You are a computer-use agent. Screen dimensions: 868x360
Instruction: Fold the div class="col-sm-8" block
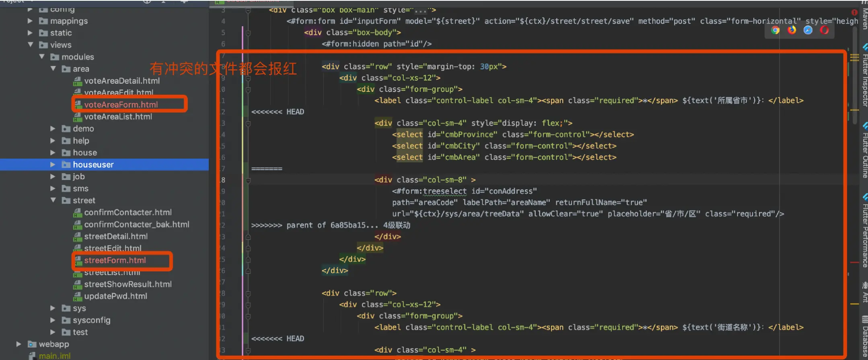tap(248, 180)
